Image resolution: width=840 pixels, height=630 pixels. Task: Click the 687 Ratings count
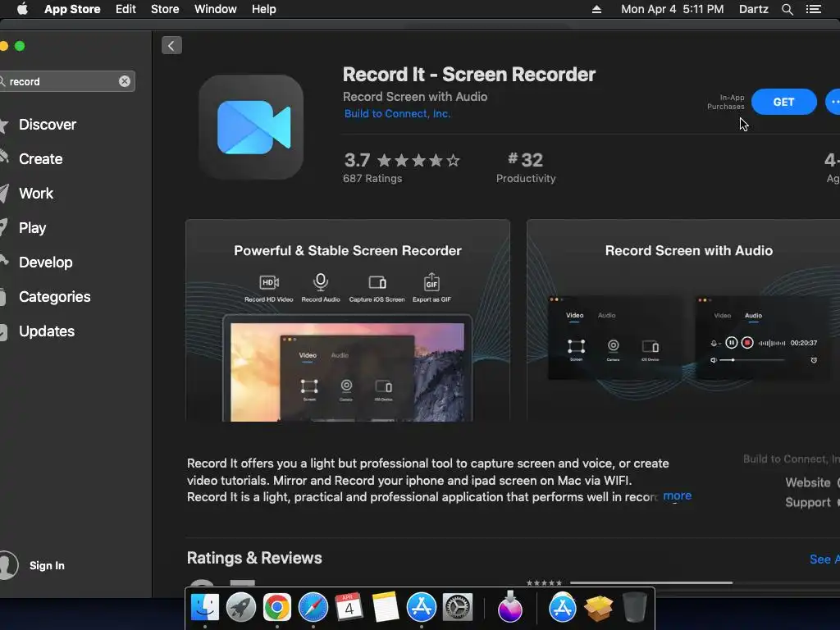click(x=372, y=178)
